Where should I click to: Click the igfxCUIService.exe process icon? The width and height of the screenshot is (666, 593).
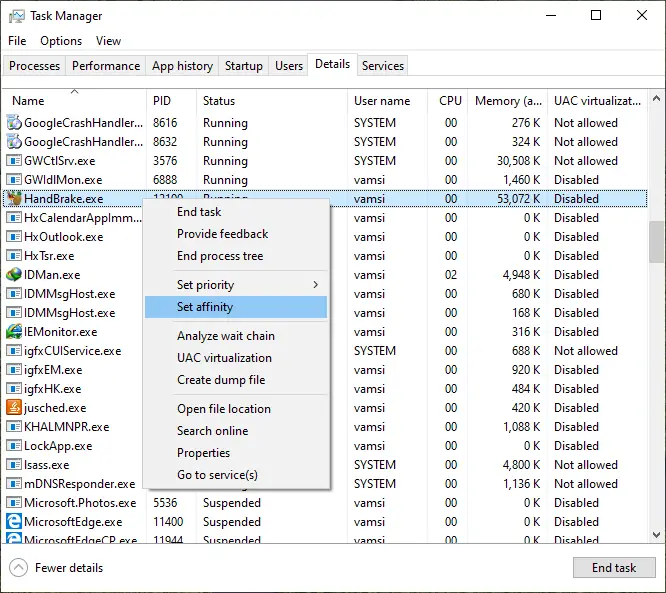(14, 350)
